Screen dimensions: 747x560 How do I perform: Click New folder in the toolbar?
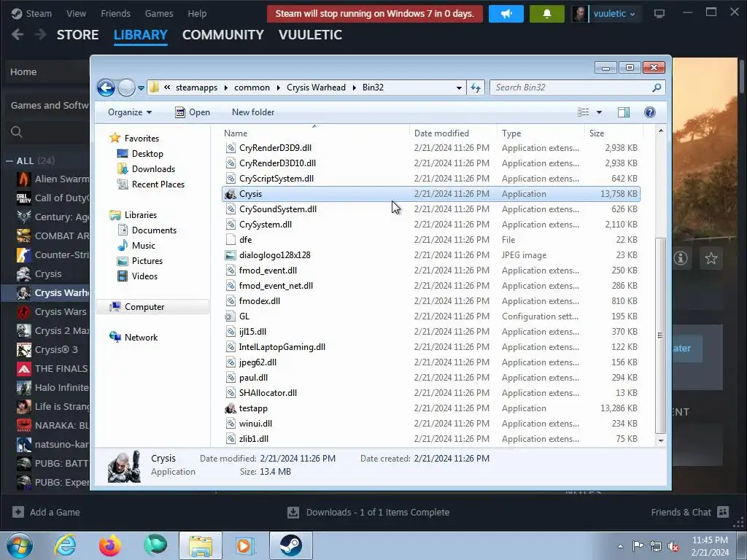coord(253,112)
